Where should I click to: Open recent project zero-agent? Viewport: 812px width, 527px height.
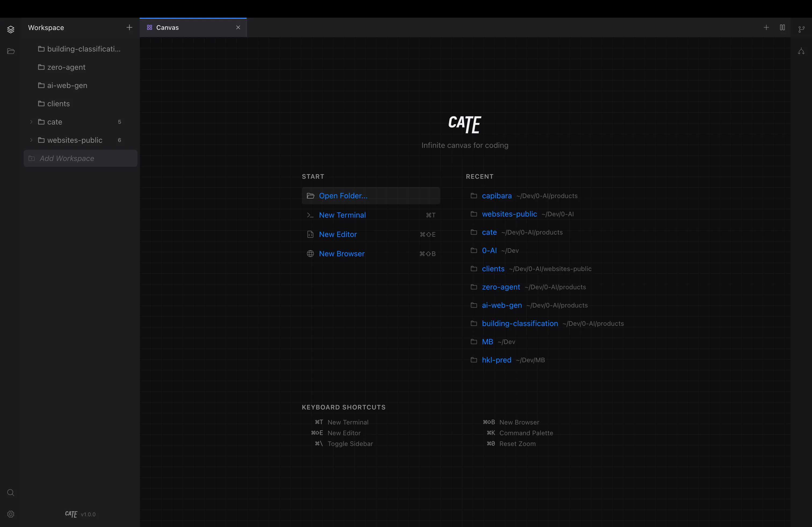(501, 287)
